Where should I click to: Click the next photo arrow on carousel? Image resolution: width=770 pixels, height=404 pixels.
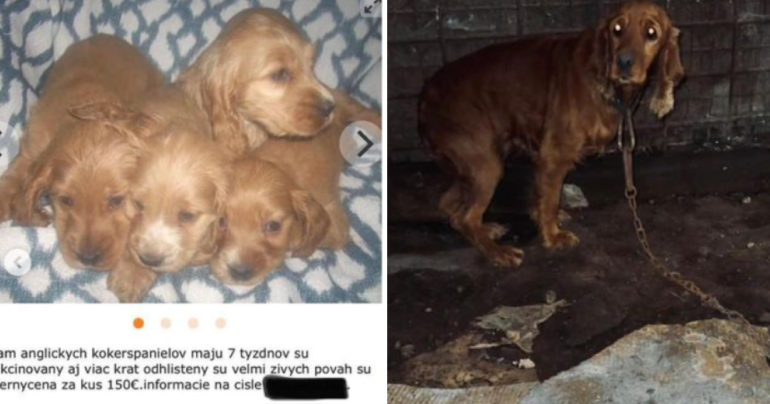point(361,143)
